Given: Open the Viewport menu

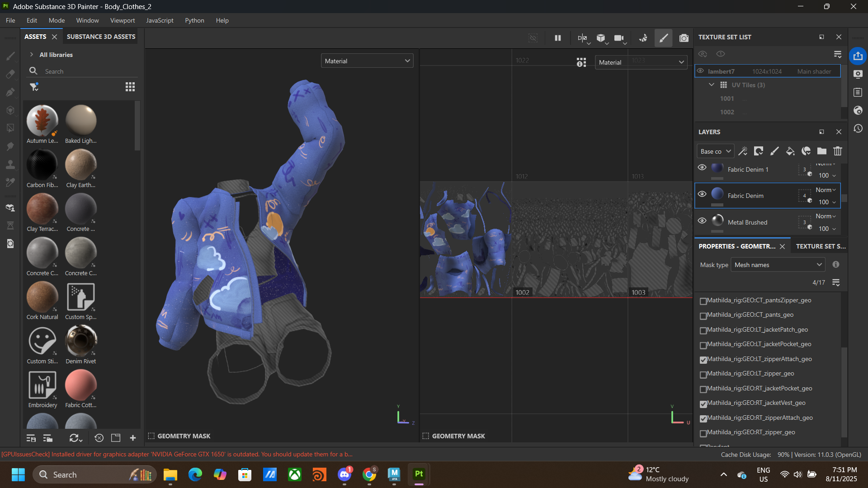Looking at the screenshot, I should (x=122, y=20).
